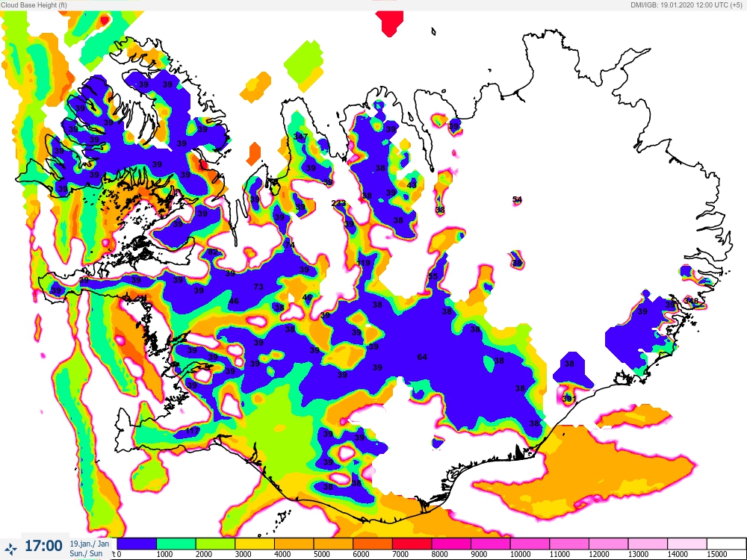
Task: Click the '348' value on the east coast
Action: click(691, 300)
